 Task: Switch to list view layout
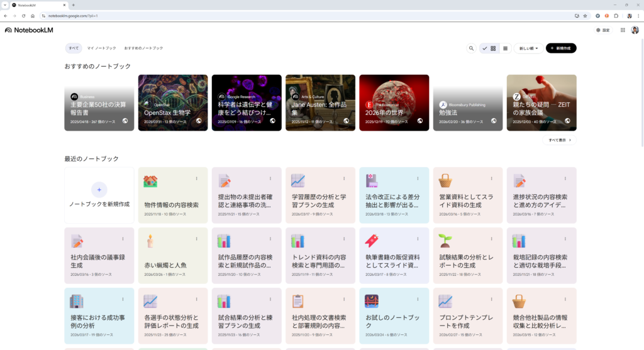[505, 48]
